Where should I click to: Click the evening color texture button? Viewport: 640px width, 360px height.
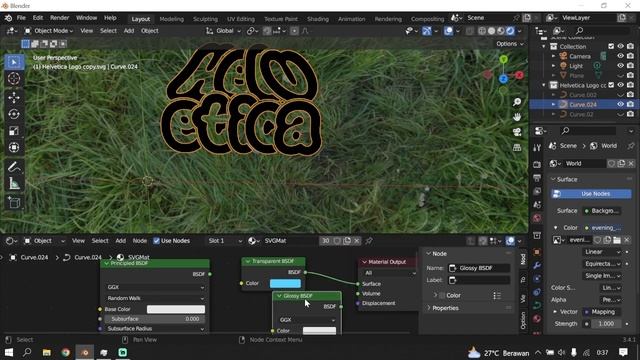(x=602, y=227)
